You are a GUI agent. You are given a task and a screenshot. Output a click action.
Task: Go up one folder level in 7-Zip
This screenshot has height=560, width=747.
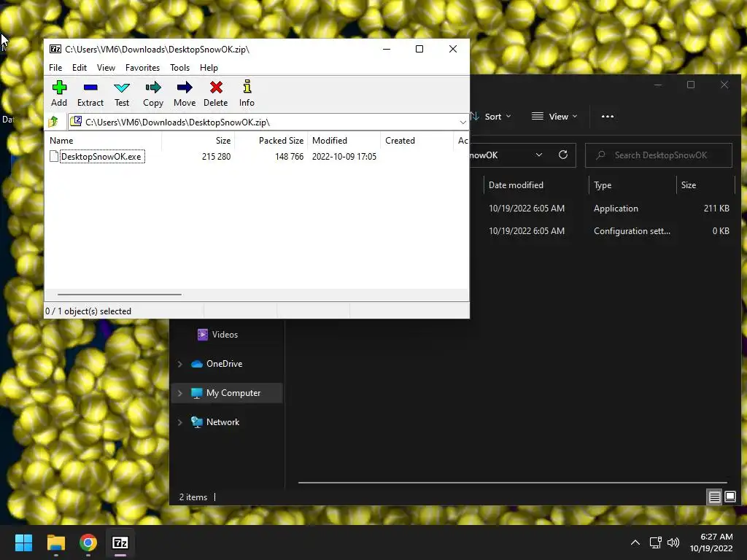pos(53,122)
